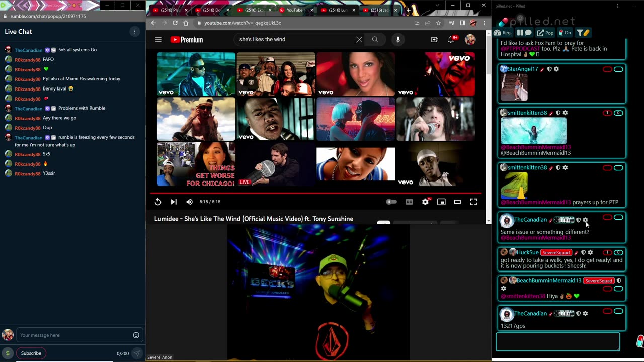644x362 pixels.
Task: Expand Chrome tab search chevron
Action: click(x=437, y=5)
